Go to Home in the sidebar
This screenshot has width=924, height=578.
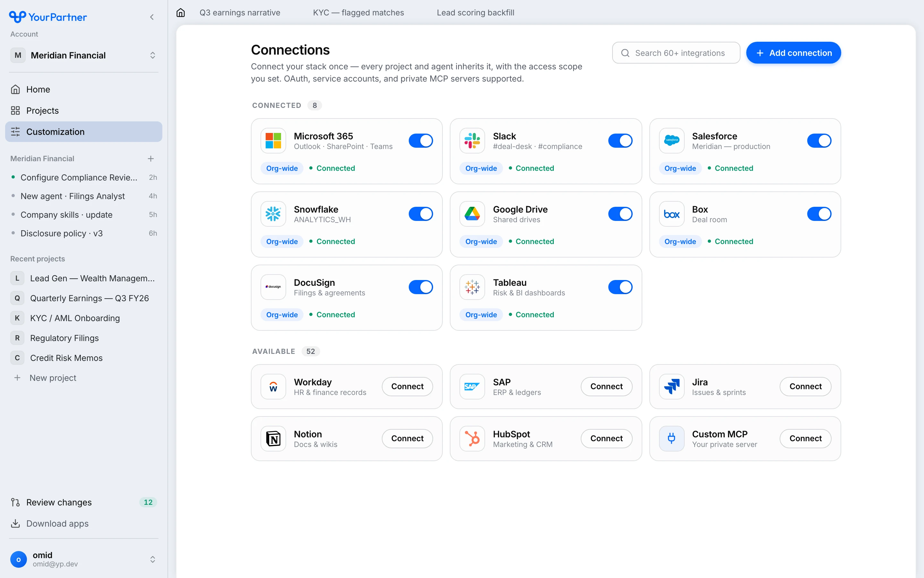[x=84, y=90]
